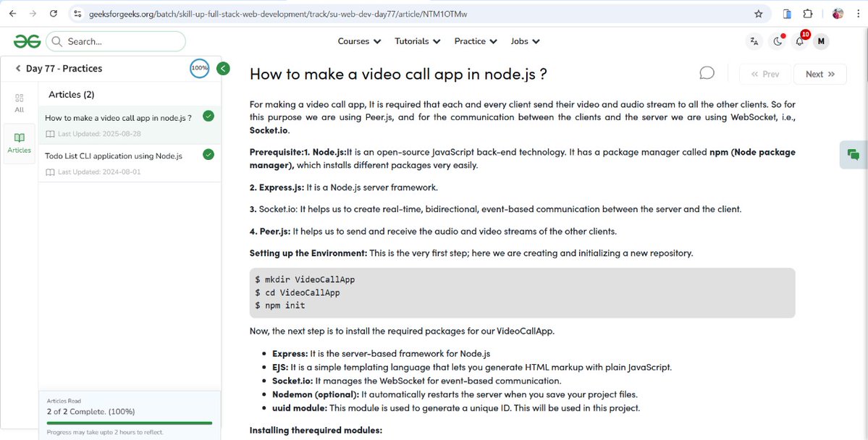Viewport: 868px width, 440px height.
Task: Go back from Day 77 - Practices
Action: 17,69
